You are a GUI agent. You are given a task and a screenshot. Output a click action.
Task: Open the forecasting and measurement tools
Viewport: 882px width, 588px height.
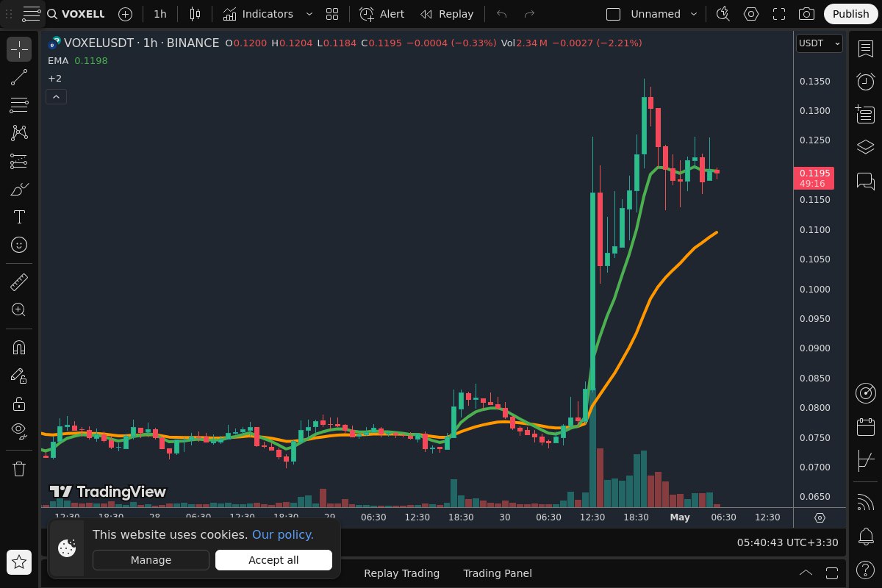click(19, 161)
